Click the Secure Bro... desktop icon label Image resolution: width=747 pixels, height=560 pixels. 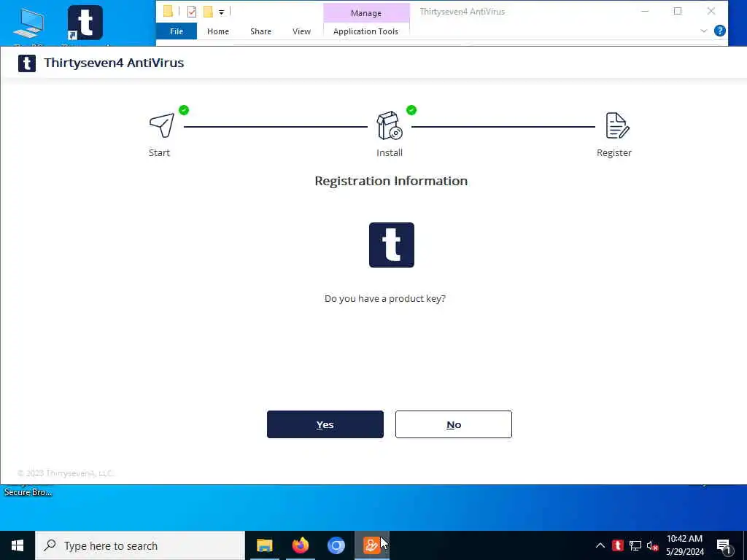tap(28, 492)
